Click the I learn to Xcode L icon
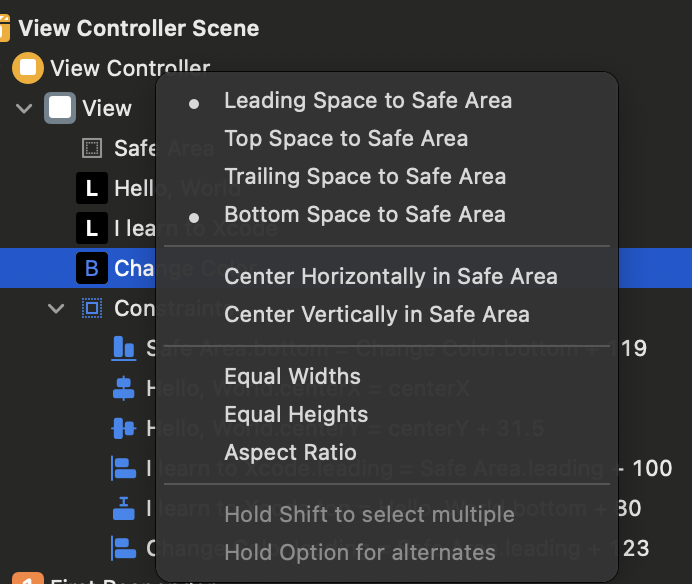This screenshot has width=692, height=584. (x=92, y=228)
